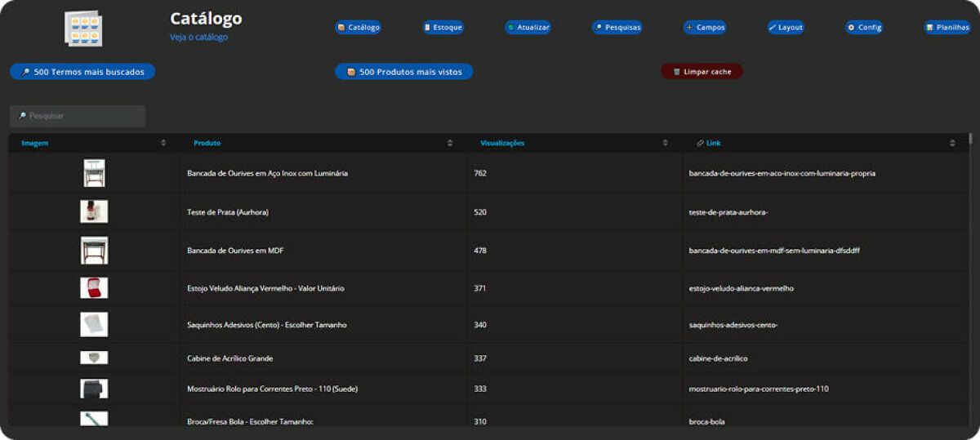980x440 pixels.
Task: Open the Campos section
Action: (x=705, y=27)
